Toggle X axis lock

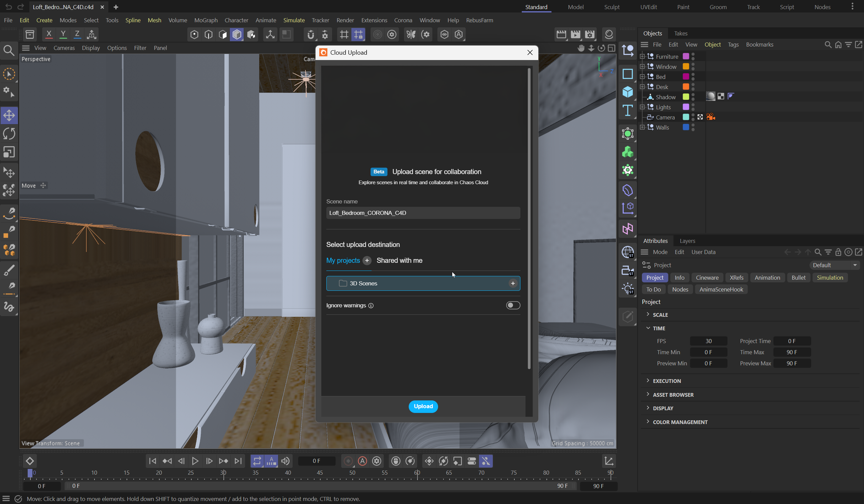coord(49,34)
